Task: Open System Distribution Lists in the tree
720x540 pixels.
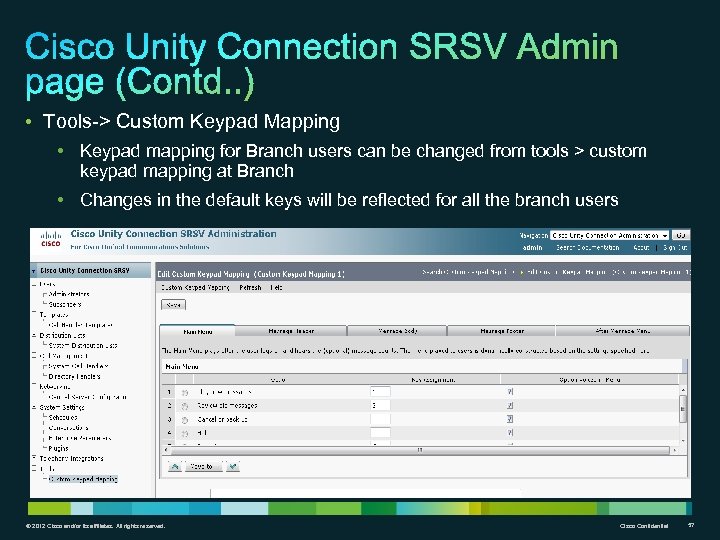Action: point(83,345)
